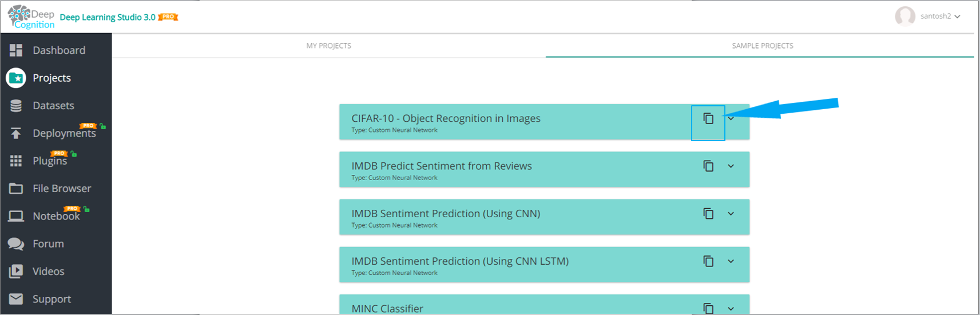The image size is (980, 315).
Task: Click the Datasets database icon
Action: [16, 106]
